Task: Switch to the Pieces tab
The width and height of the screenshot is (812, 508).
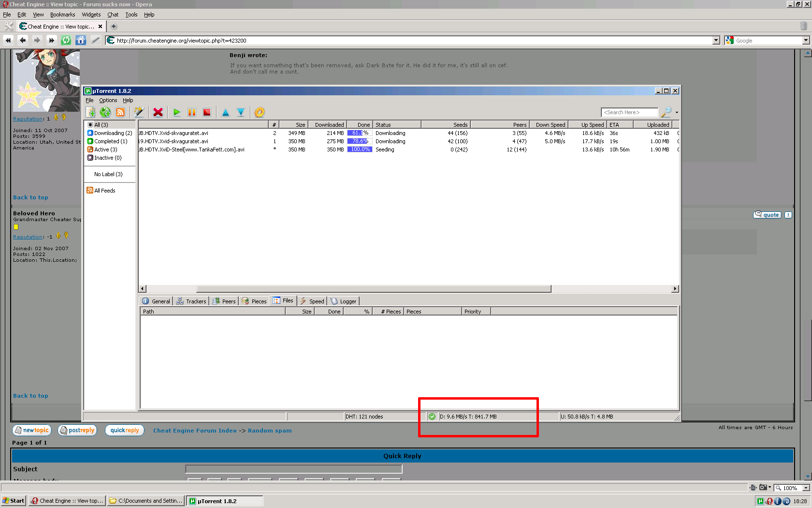Action: [x=254, y=301]
